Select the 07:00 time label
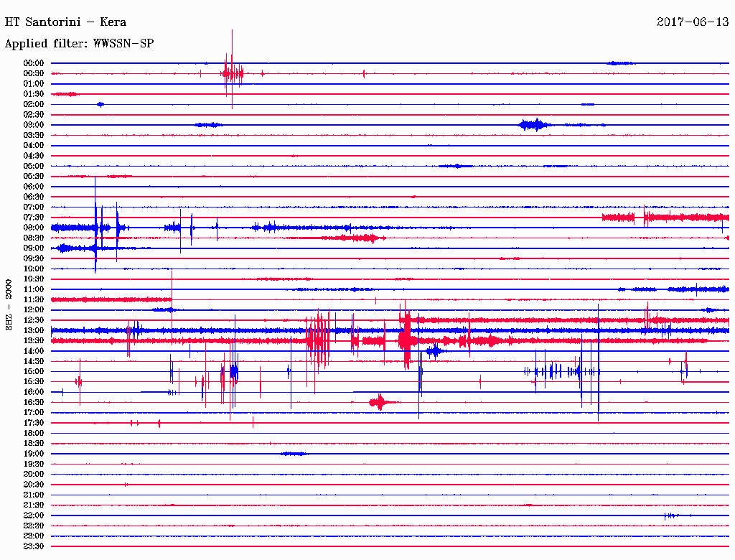This screenshot has height=560, width=735. coord(34,207)
